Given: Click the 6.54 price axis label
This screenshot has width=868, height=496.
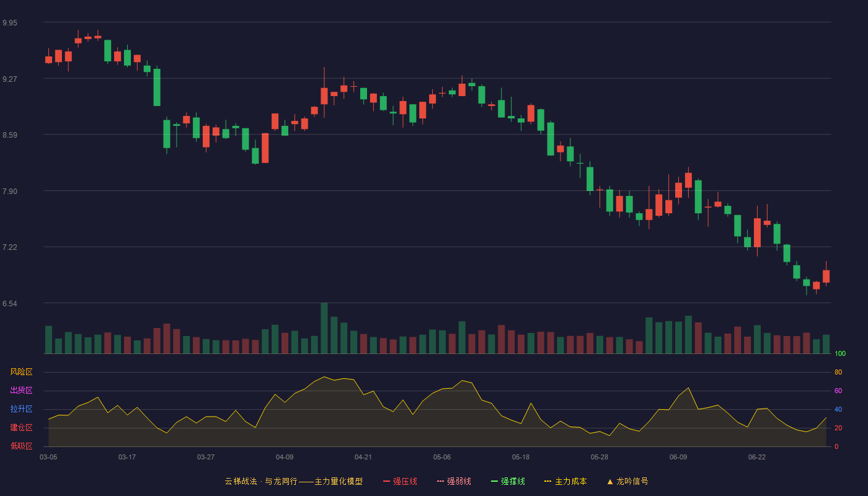Looking at the screenshot, I should (10, 304).
